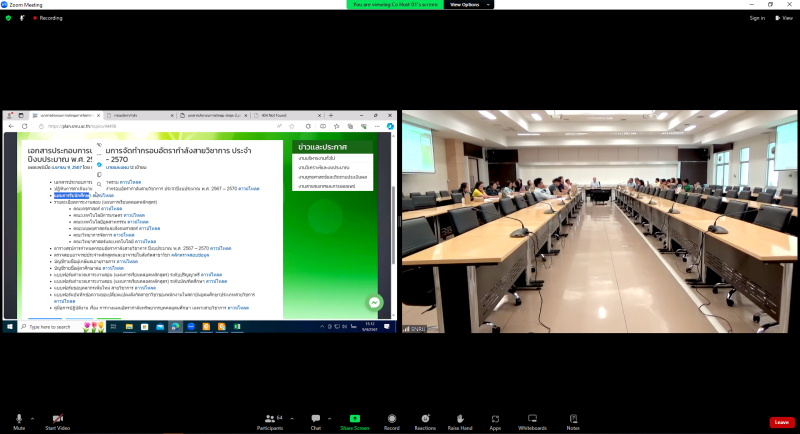Click the green Share Screen icon
The width and height of the screenshot is (800, 434).
pyautogui.click(x=354, y=418)
